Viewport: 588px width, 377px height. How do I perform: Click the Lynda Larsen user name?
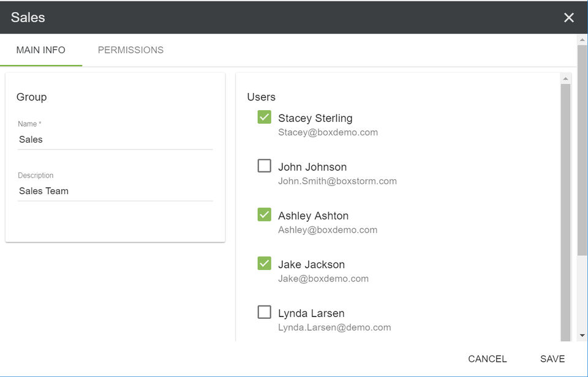click(x=311, y=313)
